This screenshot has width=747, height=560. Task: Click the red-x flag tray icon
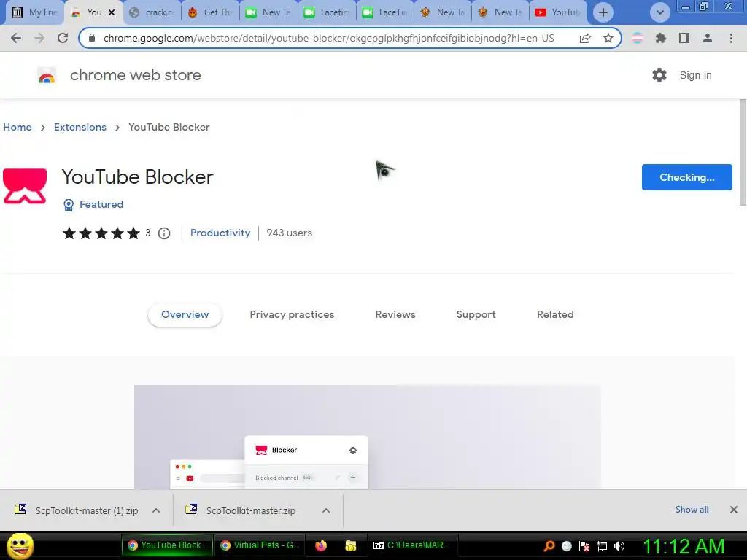(584, 546)
